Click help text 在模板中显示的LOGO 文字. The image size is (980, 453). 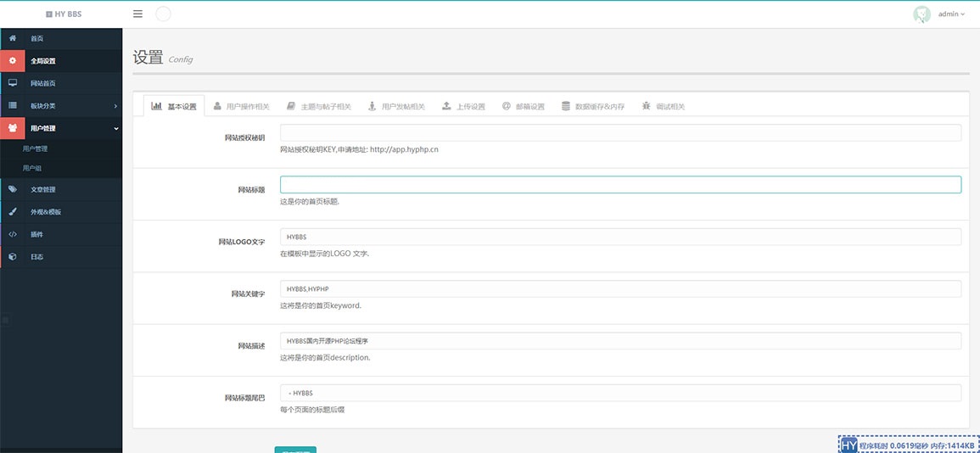point(325,254)
